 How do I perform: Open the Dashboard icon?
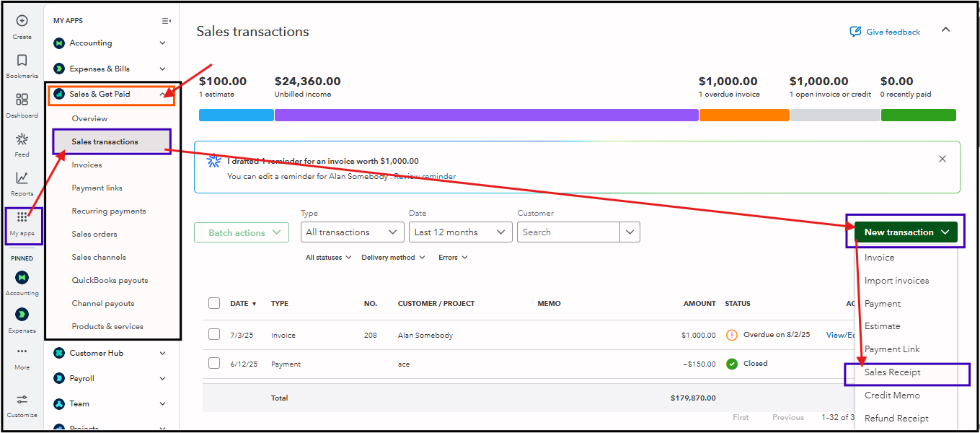22,100
